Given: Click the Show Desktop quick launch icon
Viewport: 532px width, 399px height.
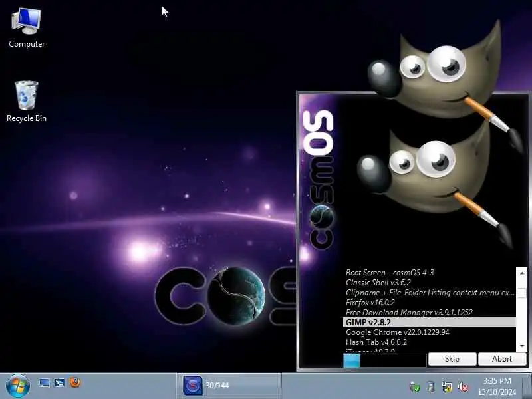Looking at the screenshot, I should point(44,383).
